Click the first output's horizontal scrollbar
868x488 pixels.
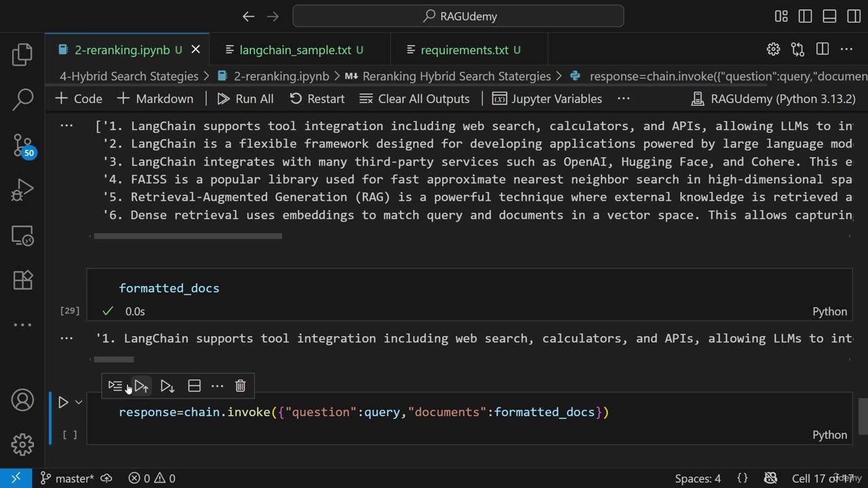(187, 236)
